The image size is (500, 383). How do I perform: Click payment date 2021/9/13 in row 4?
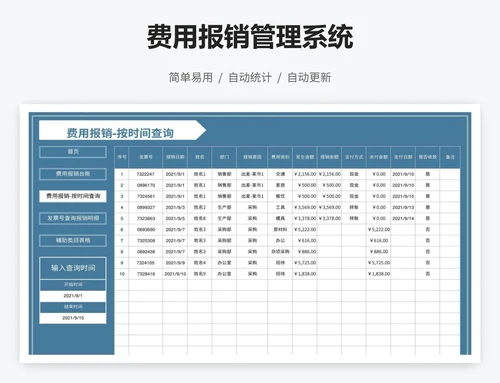[403, 207]
